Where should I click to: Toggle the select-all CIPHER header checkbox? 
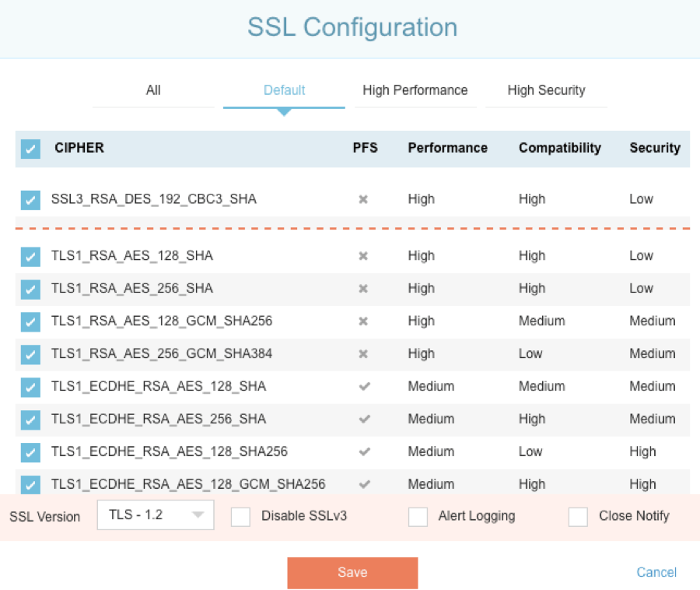point(30,149)
